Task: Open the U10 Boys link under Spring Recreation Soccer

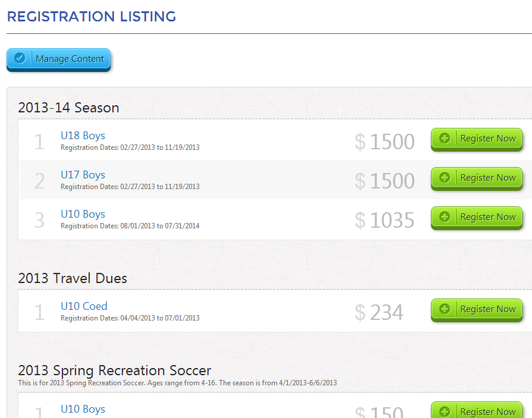Action: point(83,409)
